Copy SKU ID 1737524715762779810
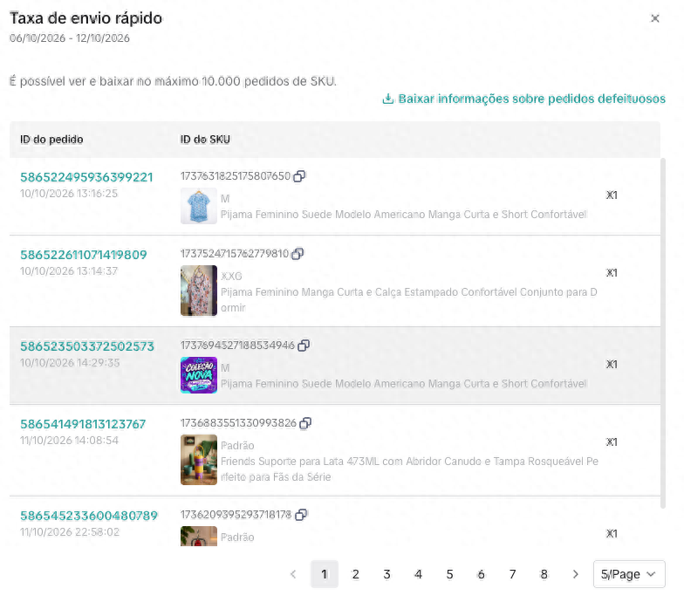The height and width of the screenshot is (616, 684). pos(298,254)
